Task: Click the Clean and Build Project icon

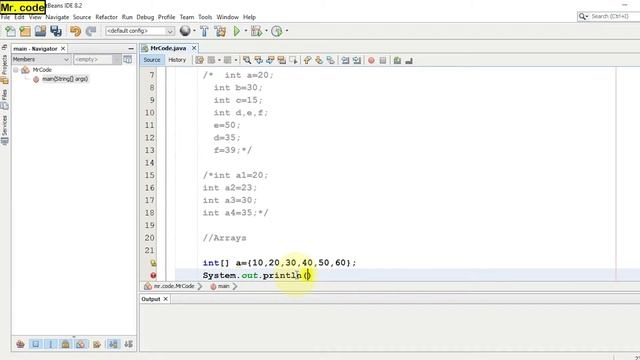Action: tap(220, 31)
